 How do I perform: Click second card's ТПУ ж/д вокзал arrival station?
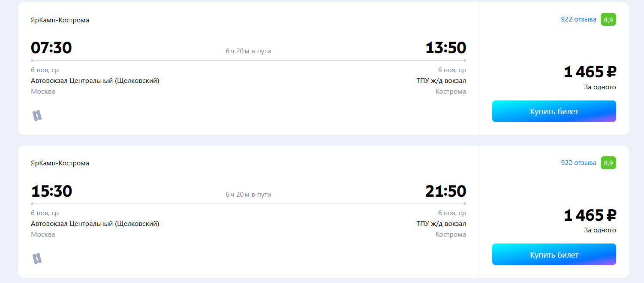[x=441, y=224]
